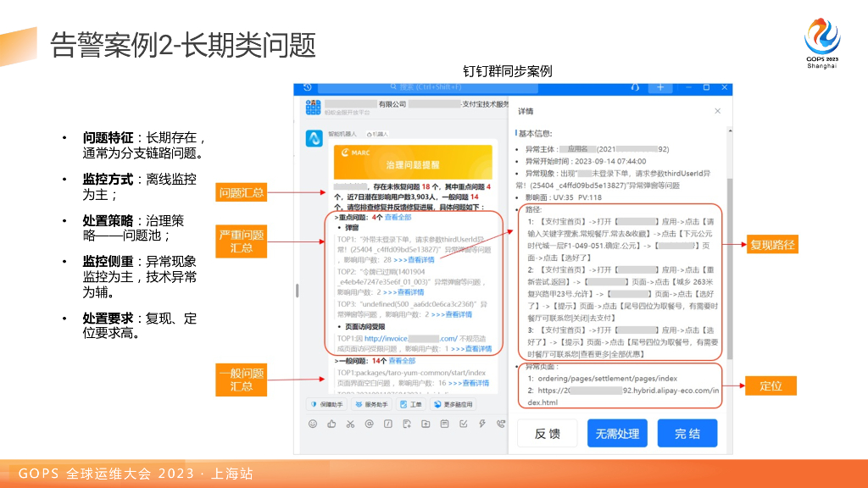
Task: Click the detail panel vertical scrollbar thumb
Action: point(730,269)
